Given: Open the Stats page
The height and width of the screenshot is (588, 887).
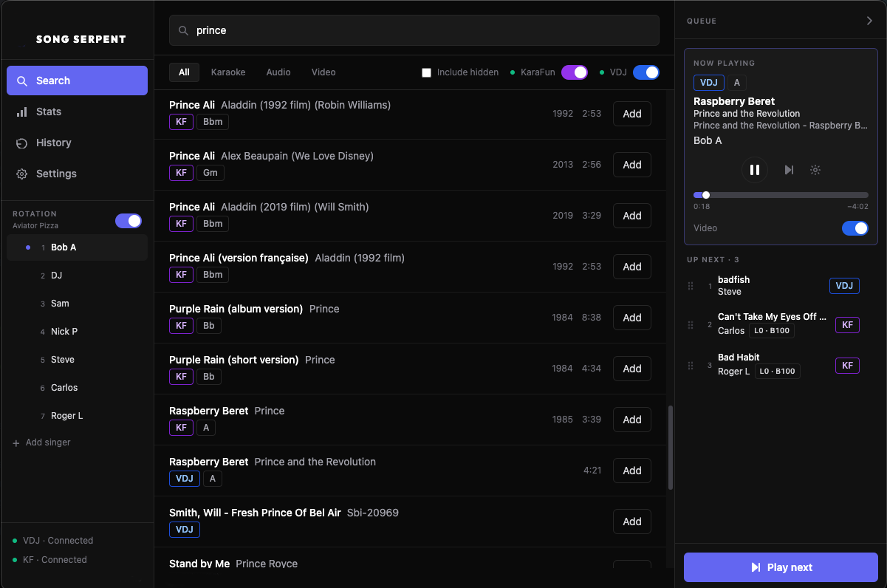Looking at the screenshot, I should point(77,112).
